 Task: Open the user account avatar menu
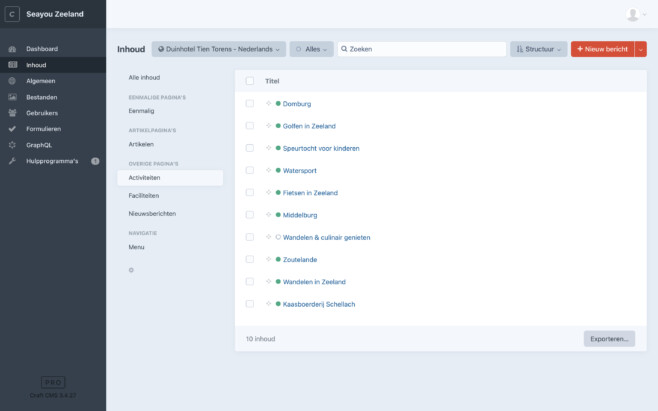(x=634, y=14)
